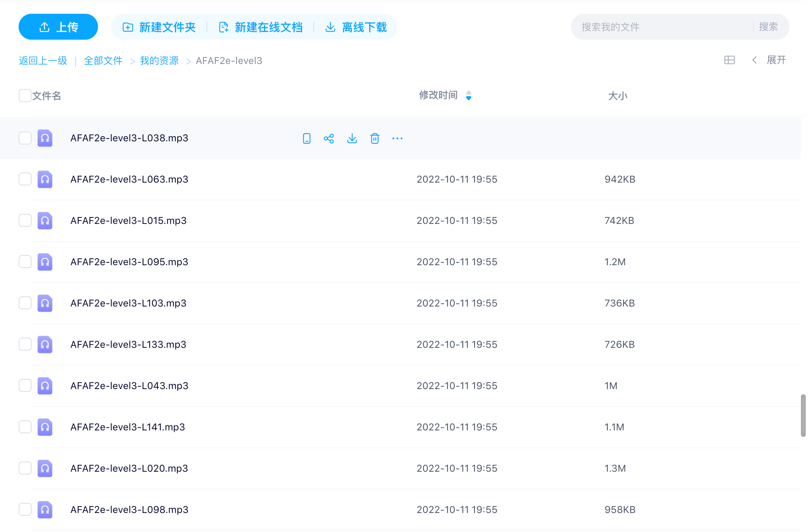Click the 736KB size value

tap(620, 303)
